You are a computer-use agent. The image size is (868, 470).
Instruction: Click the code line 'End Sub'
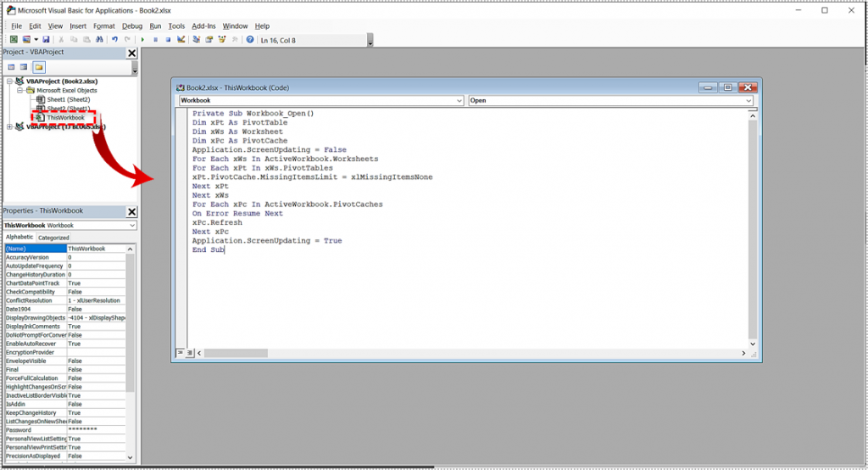209,250
